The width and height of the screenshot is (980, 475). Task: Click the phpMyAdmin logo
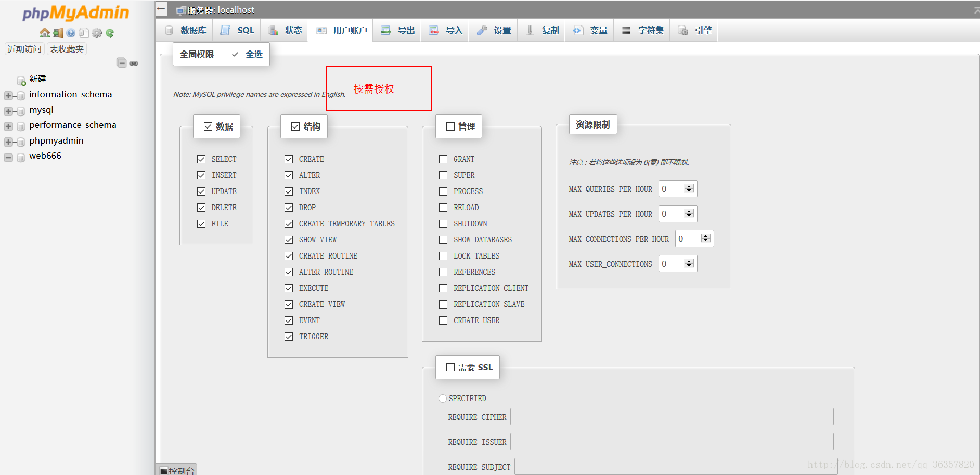(x=75, y=12)
